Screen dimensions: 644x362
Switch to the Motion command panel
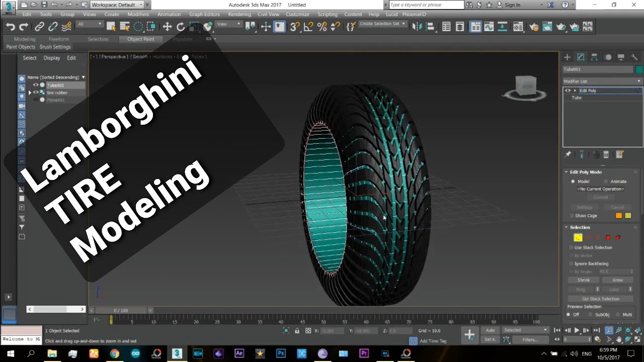(608, 57)
